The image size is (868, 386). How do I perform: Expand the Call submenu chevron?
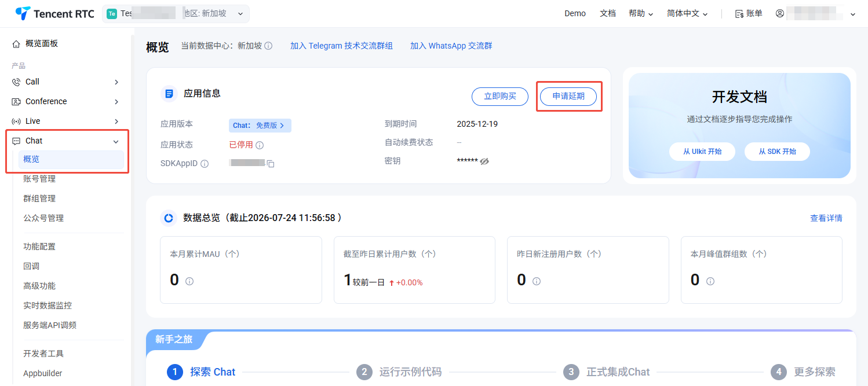[x=116, y=82]
